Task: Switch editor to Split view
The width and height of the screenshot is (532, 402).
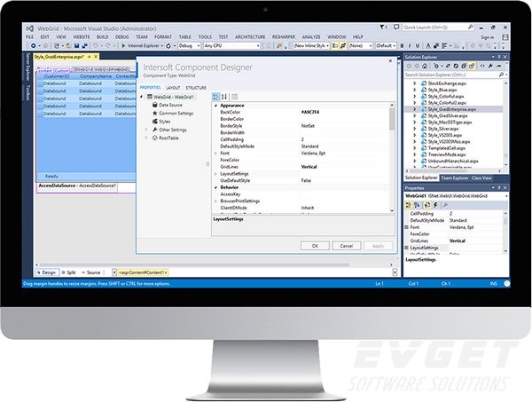Action: [68, 272]
